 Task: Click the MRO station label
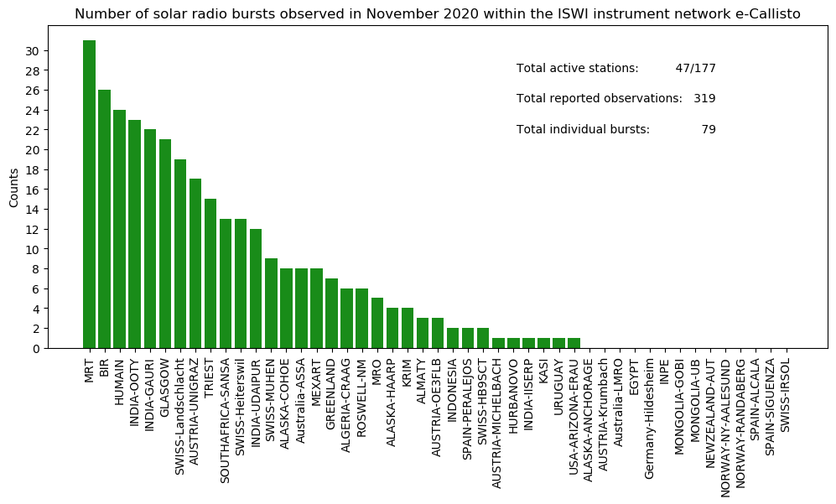(x=376, y=372)
